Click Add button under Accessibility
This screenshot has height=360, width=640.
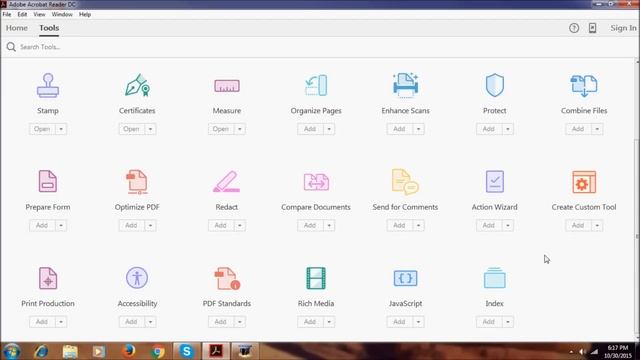point(131,322)
